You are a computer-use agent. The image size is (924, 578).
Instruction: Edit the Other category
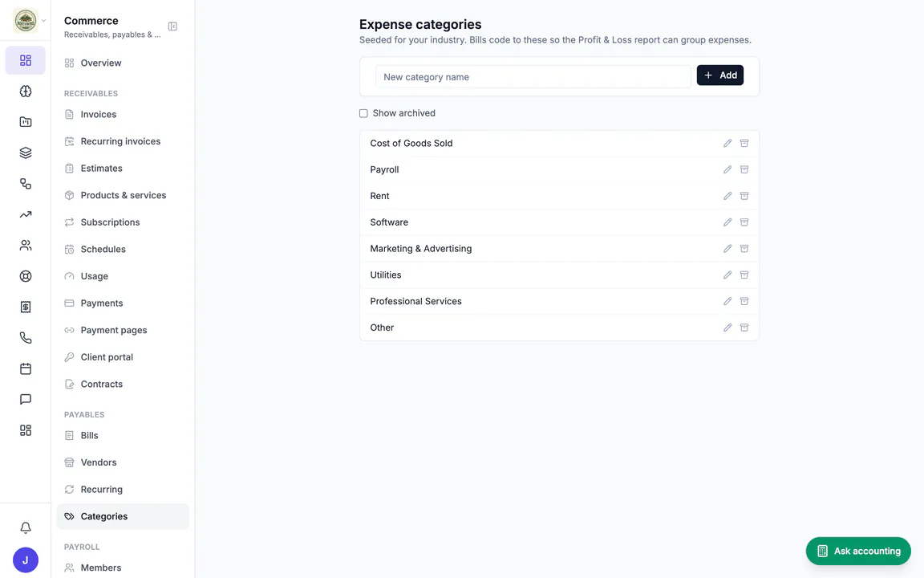point(727,328)
